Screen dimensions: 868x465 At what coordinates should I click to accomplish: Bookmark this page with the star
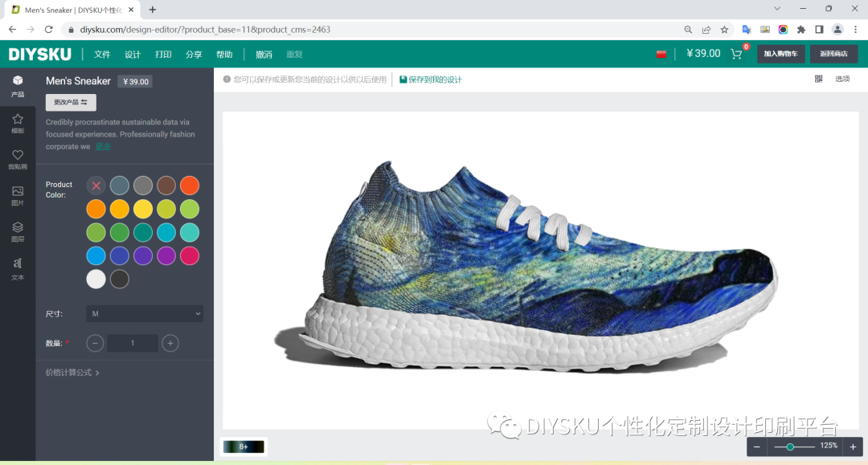[725, 30]
